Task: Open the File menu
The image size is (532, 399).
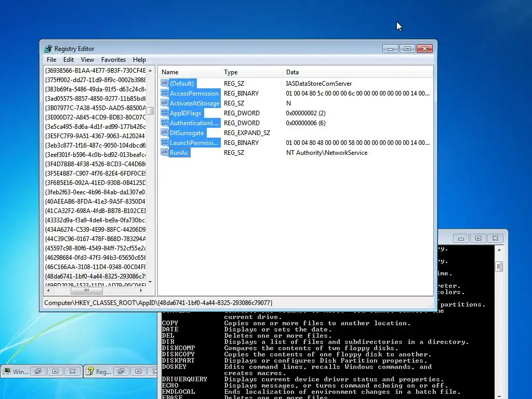Action: 51,59
